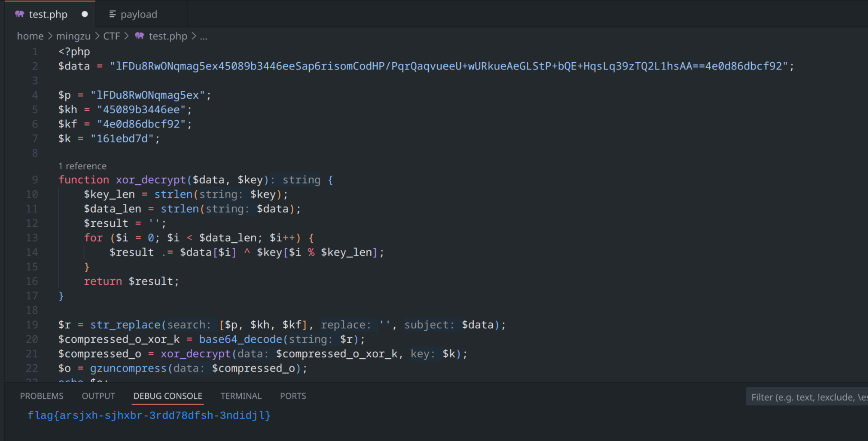Click xor_decrypt call on line 21
The height and width of the screenshot is (441, 868).
pos(195,354)
